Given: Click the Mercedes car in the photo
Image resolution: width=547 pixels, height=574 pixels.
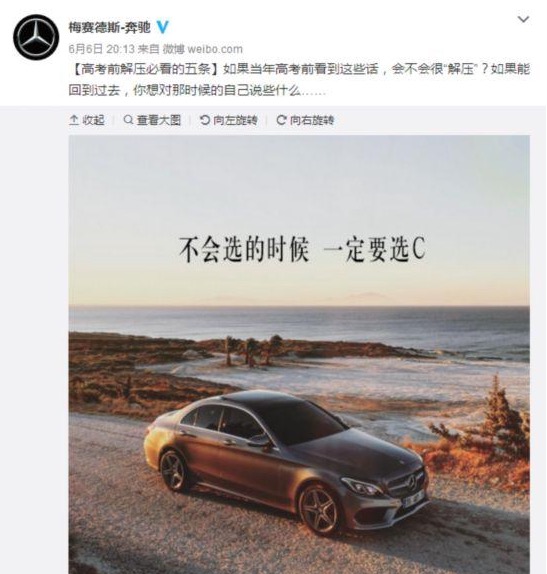Looking at the screenshot, I should tap(286, 460).
